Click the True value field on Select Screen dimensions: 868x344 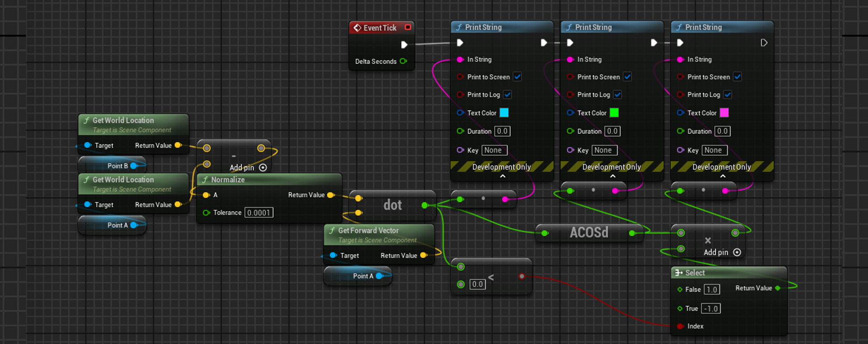pyautogui.click(x=711, y=309)
